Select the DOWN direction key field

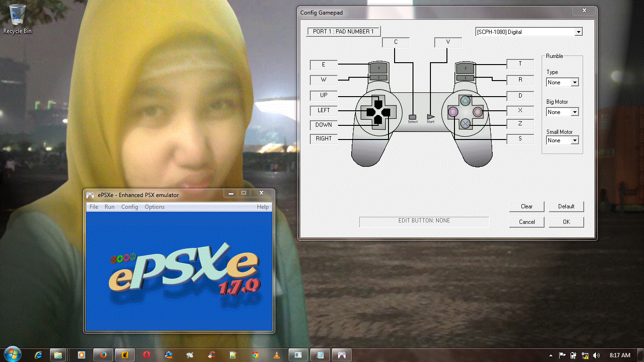[324, 125]
